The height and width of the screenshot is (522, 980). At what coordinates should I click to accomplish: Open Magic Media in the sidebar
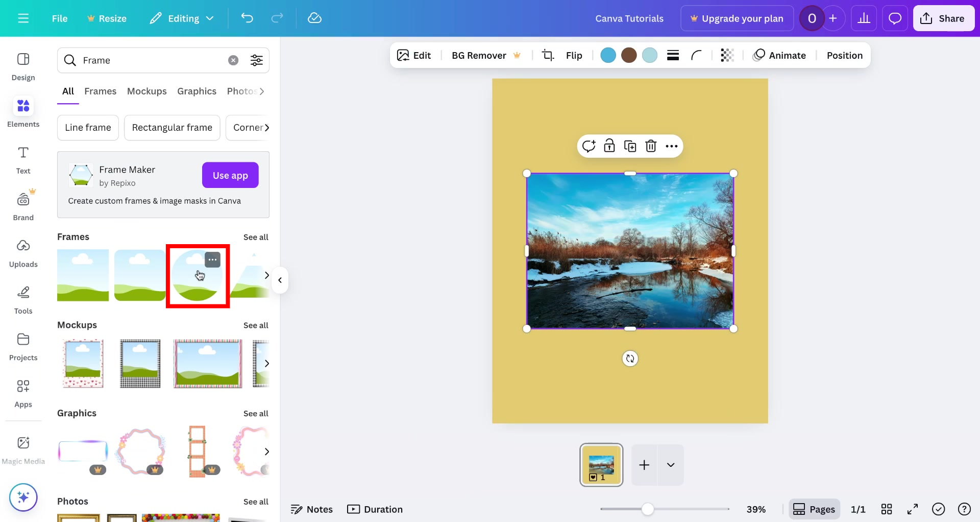23,448
